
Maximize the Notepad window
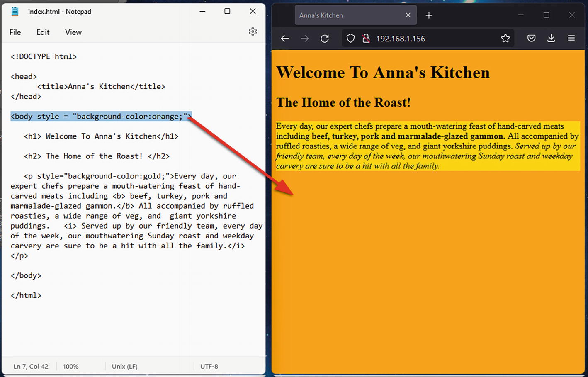(227, 11)
